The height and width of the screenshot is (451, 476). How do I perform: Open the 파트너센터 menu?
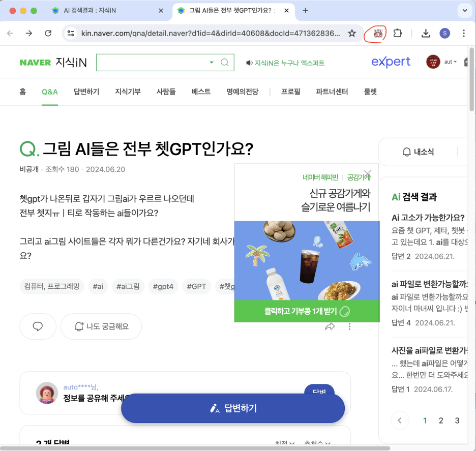tap(332, 92)
